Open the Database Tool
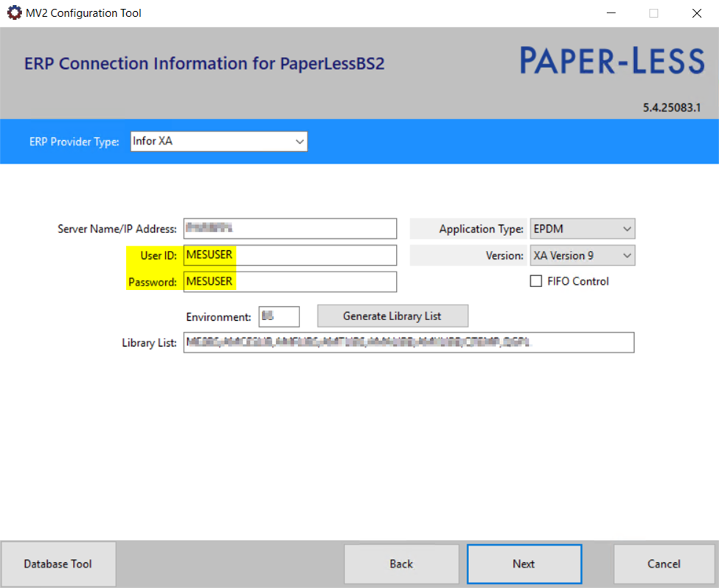This screenshot has height=588, width=719. (58, 564)
